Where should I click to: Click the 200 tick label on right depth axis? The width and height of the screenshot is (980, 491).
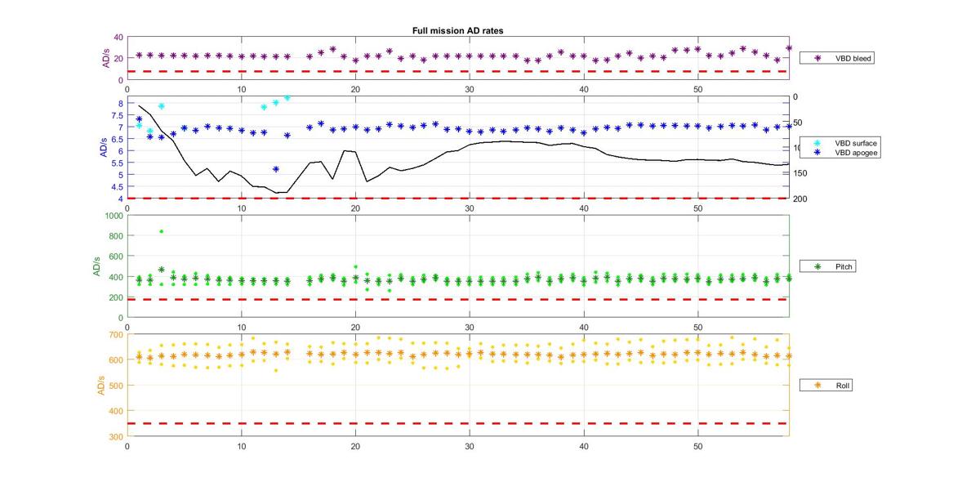click(x=800, y=199)
